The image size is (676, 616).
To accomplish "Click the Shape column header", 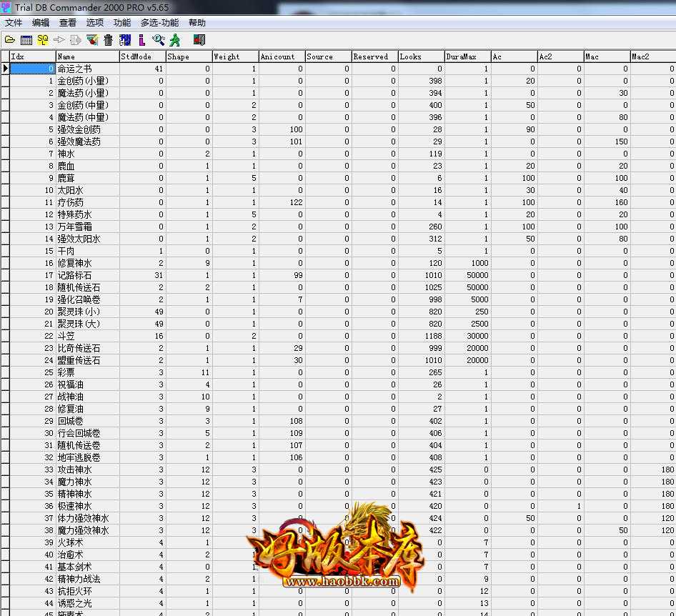I will 189,56.
